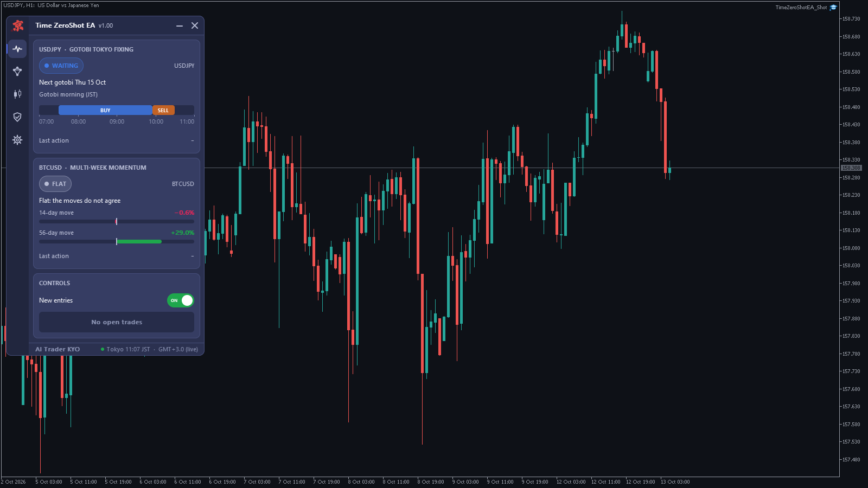Click the USDJPY GOTOBI TOKYO FIXING heading

point(86,49)
